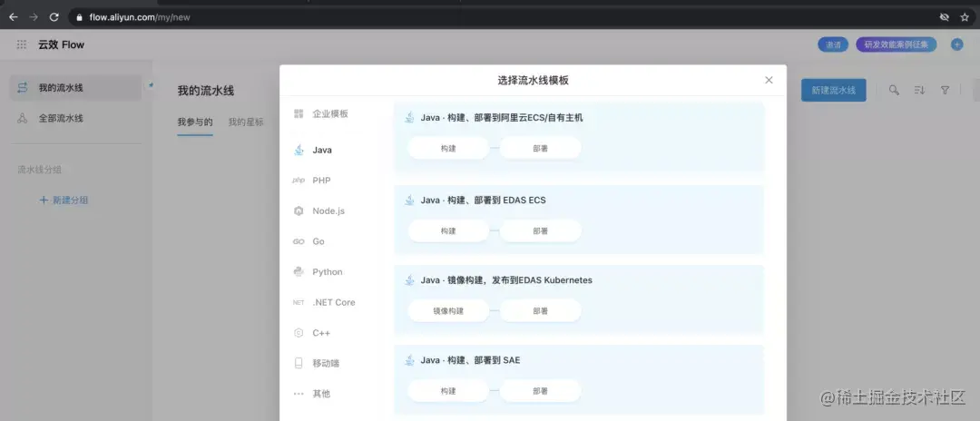The height and width of the screenshot is (421, 980).
Task: Open 研发效能案例征集 banner button
Action: click(897, 45)
